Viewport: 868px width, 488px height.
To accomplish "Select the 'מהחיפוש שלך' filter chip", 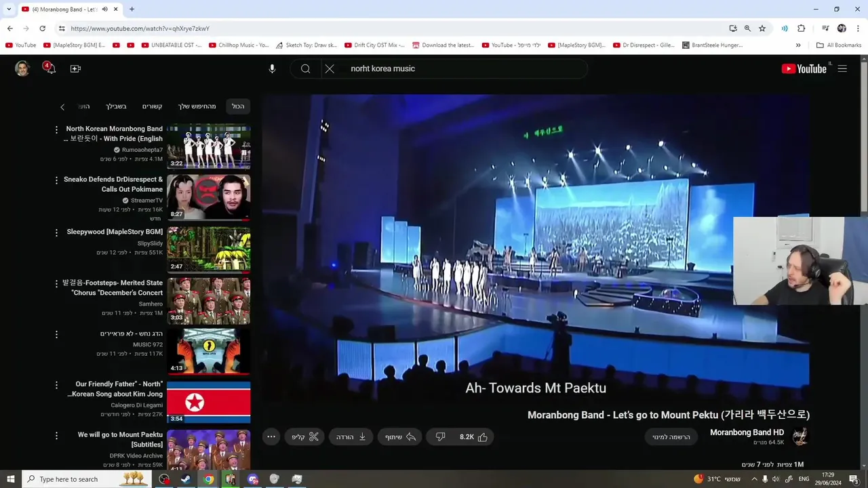I will (x=197, y=106).
